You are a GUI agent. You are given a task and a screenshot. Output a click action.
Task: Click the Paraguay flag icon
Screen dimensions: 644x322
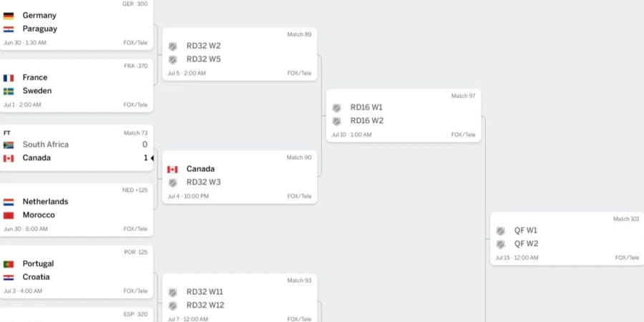point(8,29)
